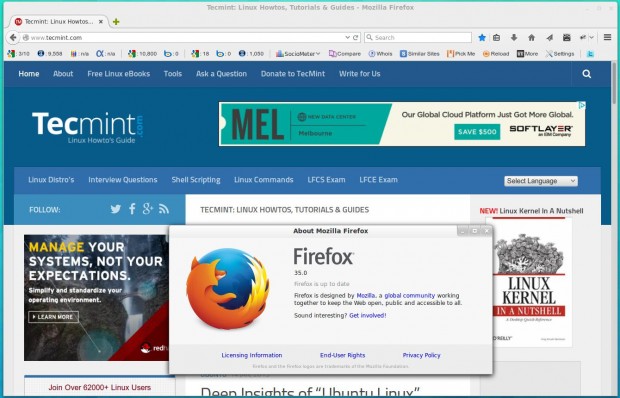Viewport: 620px width, 398px height.
Task: Open Similar Sites in the toolbar
Action: click(x=420, y=54)
